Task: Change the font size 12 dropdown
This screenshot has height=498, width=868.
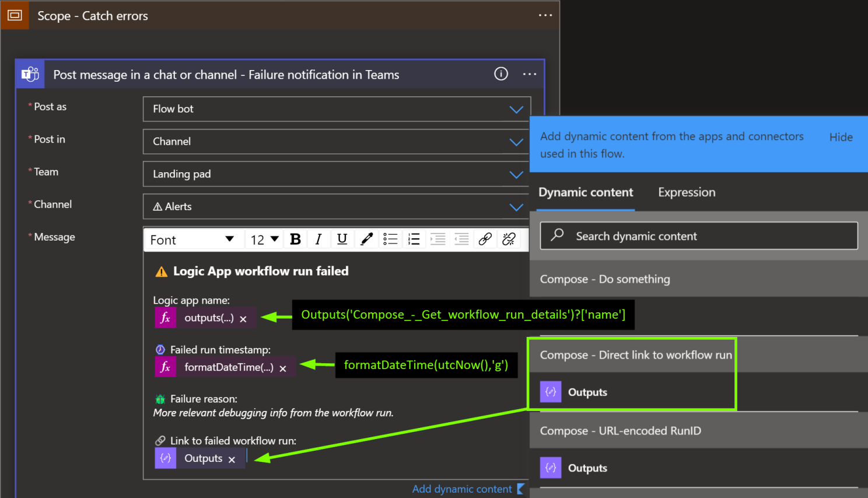Action: click(x=264, y=240)
